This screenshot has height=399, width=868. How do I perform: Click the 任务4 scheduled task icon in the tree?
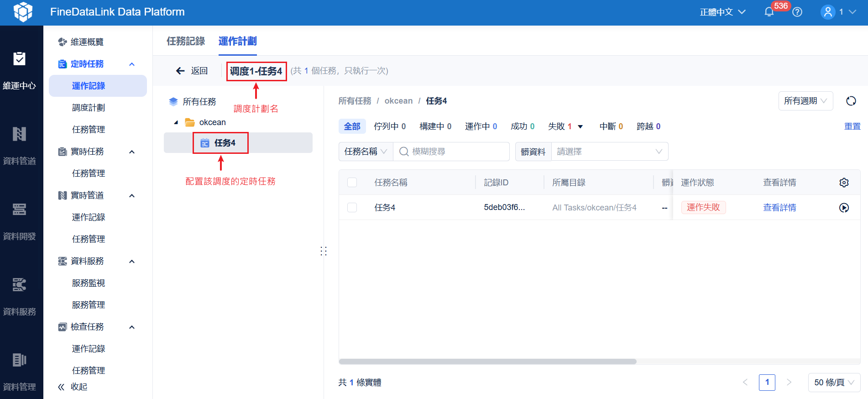pyautogui.click(x=205, y=143)
